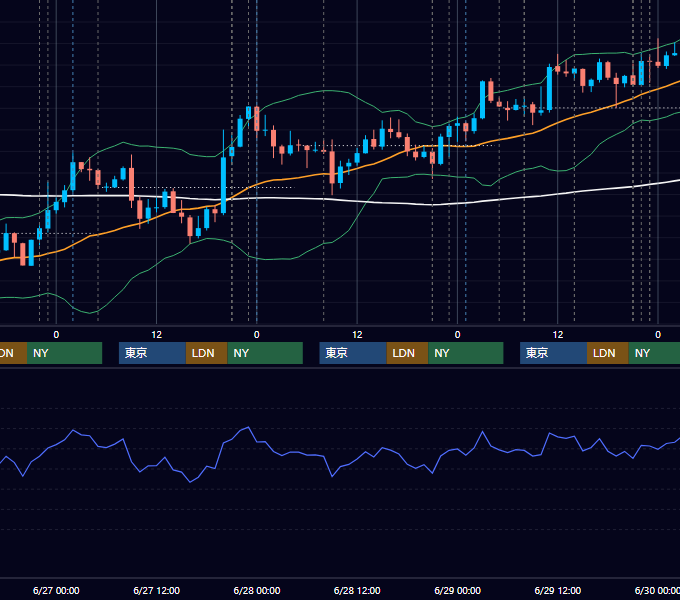Click the 6/27 00:00 date label
Screen dimensions: 680x600
click(x=56, y=590)
